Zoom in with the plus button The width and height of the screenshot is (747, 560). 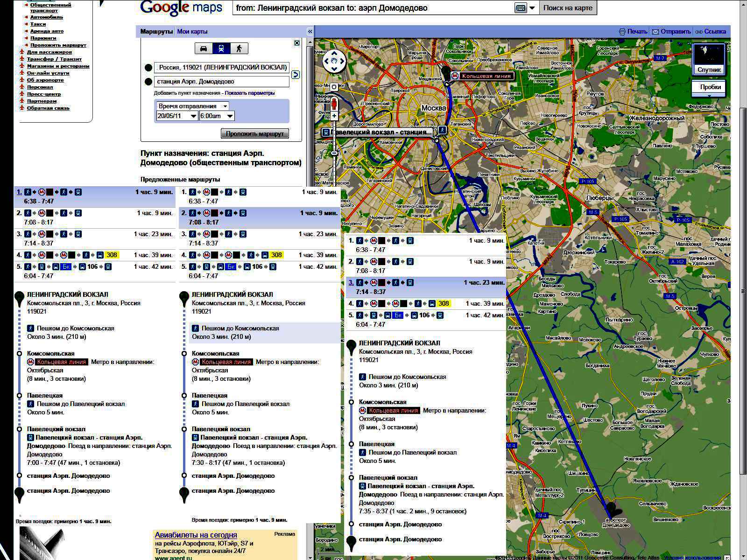(x=334, y=116)
